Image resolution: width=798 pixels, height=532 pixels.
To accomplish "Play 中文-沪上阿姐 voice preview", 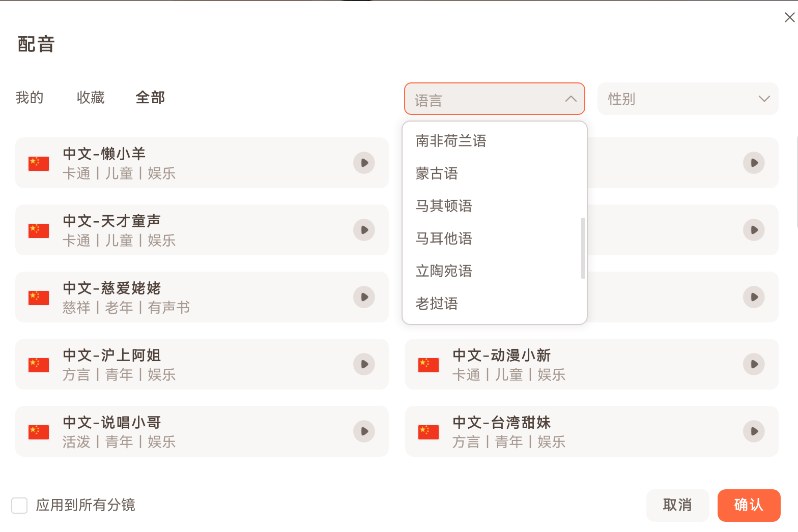I will [364, 364].
